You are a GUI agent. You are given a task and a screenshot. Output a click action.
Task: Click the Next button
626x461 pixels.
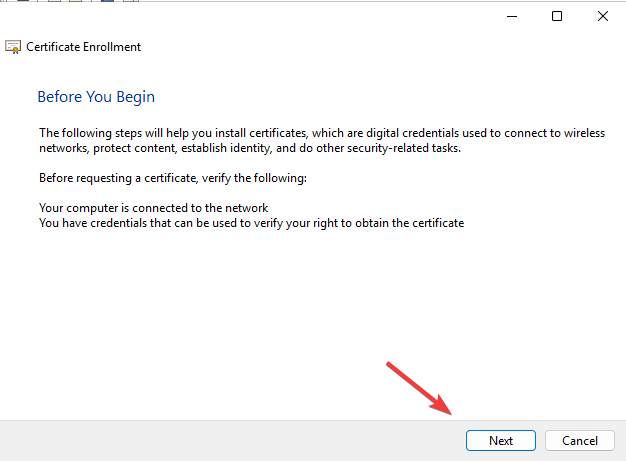(501, 441)
